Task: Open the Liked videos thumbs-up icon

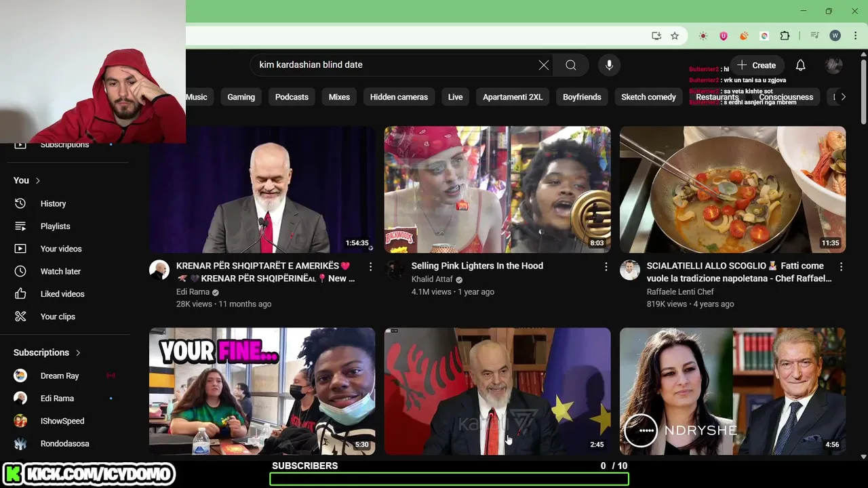Action: pos(20,294)
